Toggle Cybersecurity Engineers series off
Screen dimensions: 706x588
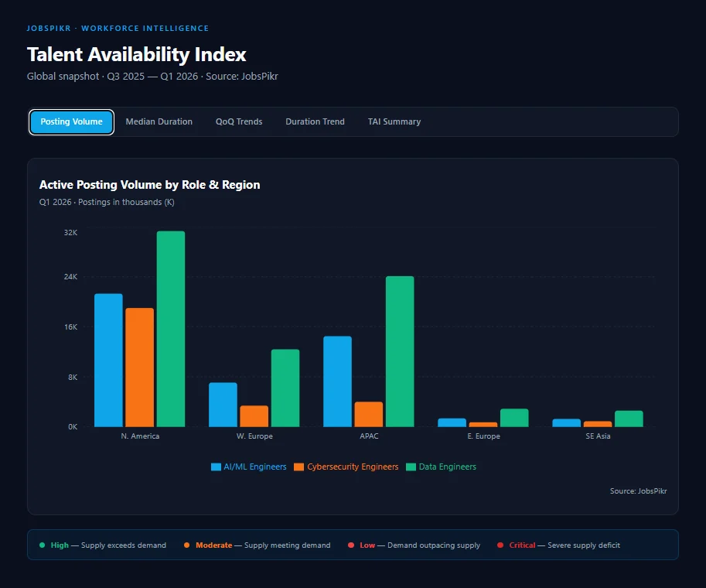pos(346,467)
